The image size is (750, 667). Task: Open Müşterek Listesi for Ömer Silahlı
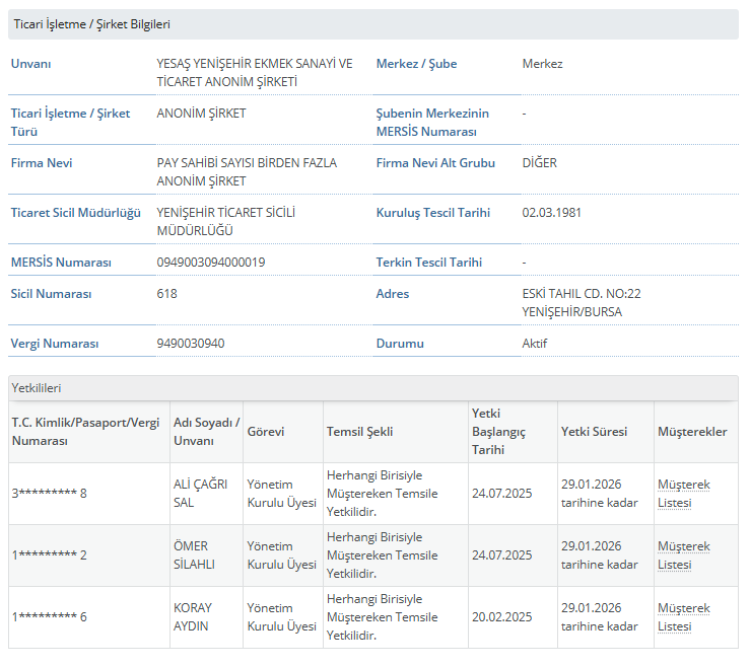pos(683,555)
